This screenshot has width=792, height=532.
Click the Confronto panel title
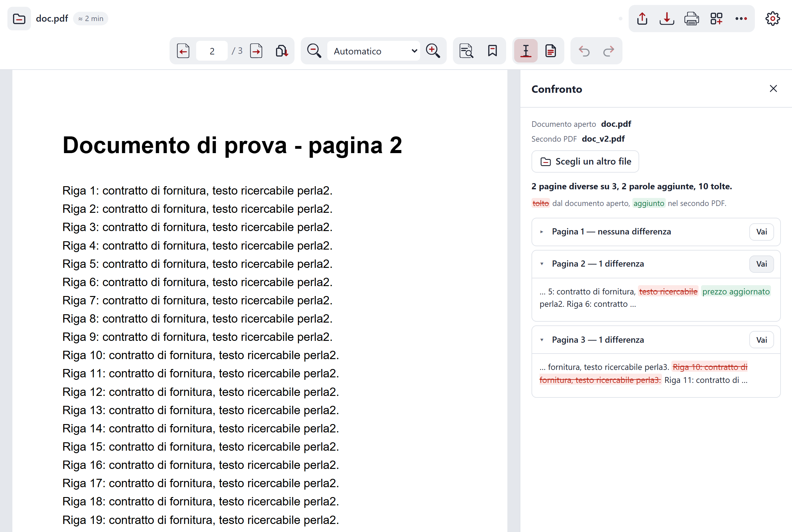[557, 89]
